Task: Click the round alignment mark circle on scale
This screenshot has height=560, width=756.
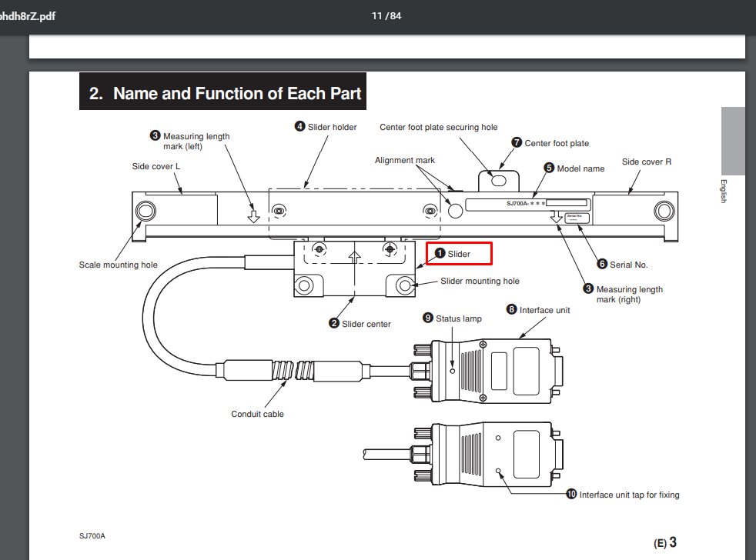Action: (455, 210)
